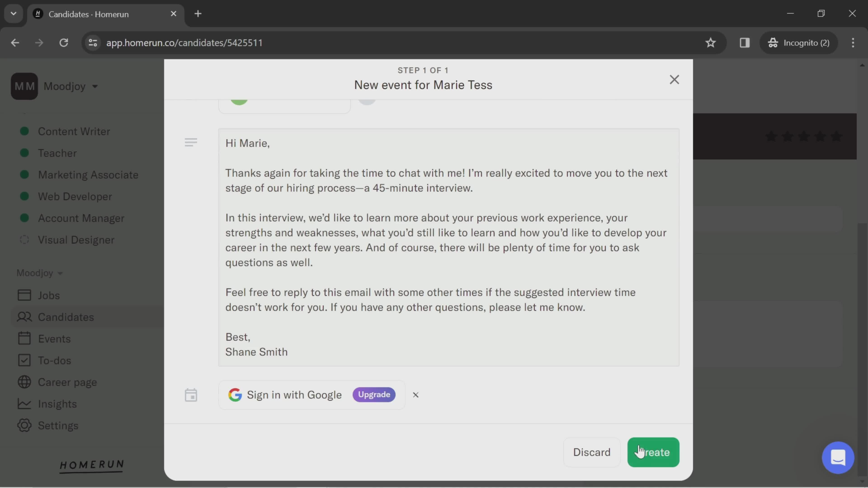Click the To-dos checkbox icon
868x488 pixels.
[24, 360]
